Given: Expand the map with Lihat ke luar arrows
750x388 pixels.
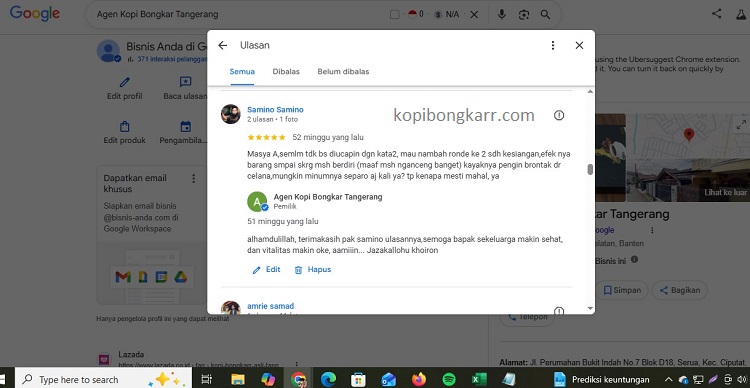Looking at the screenshot, I should click(x=741, y=125).
